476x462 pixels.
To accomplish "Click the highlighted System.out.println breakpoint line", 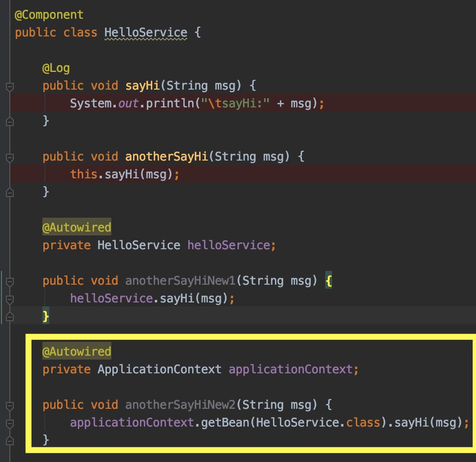I will [x=243, y=103].
